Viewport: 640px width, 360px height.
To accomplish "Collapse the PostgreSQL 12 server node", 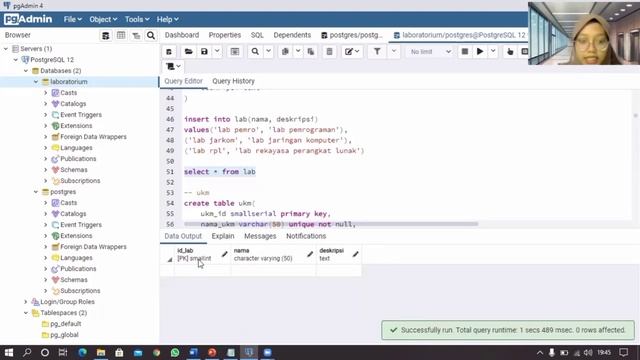I will 16,60.
